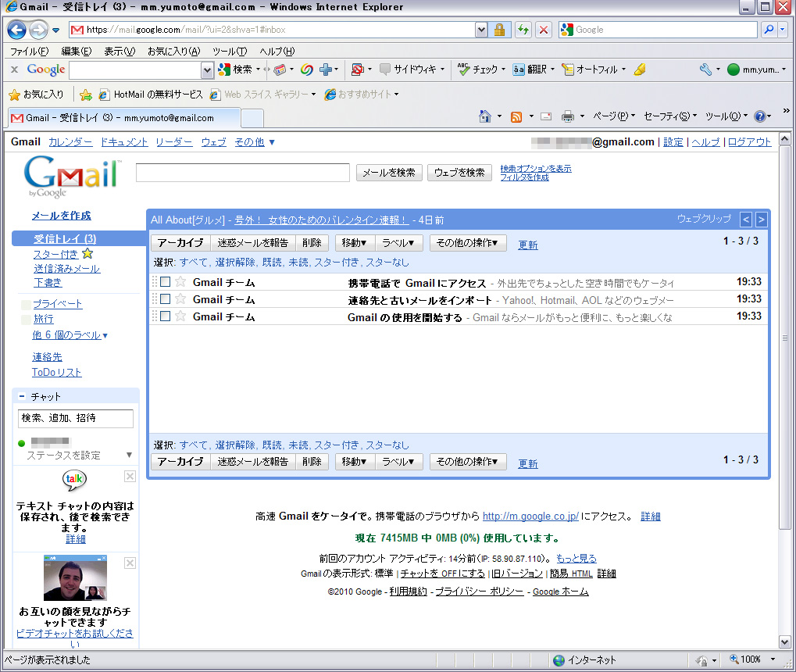Click the Google Toolbar logo
The width and height of the screenshot is (796, 672).
pos(45,70)
